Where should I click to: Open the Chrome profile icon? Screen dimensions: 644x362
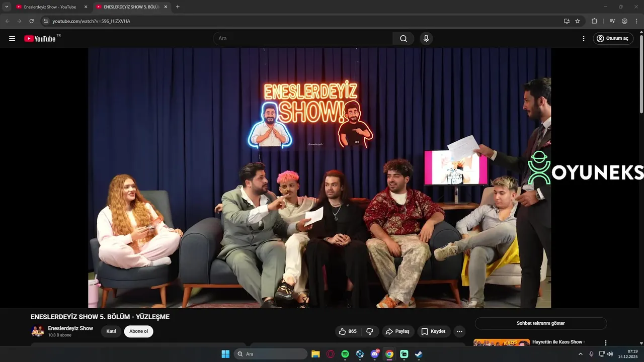[624, 21]
